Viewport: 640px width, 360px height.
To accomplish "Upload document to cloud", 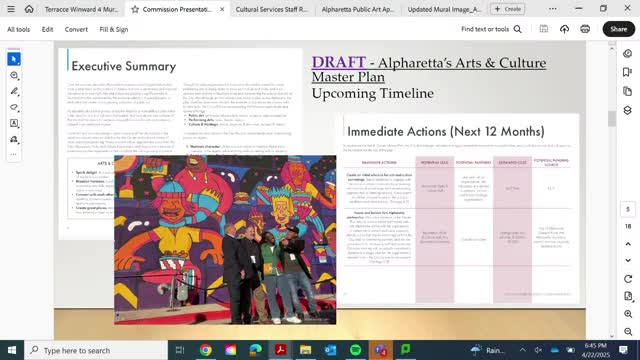I will click(x=564, y=29).
